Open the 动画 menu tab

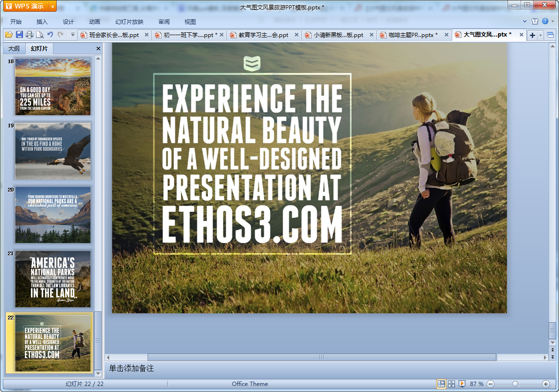tap(95, 22)
